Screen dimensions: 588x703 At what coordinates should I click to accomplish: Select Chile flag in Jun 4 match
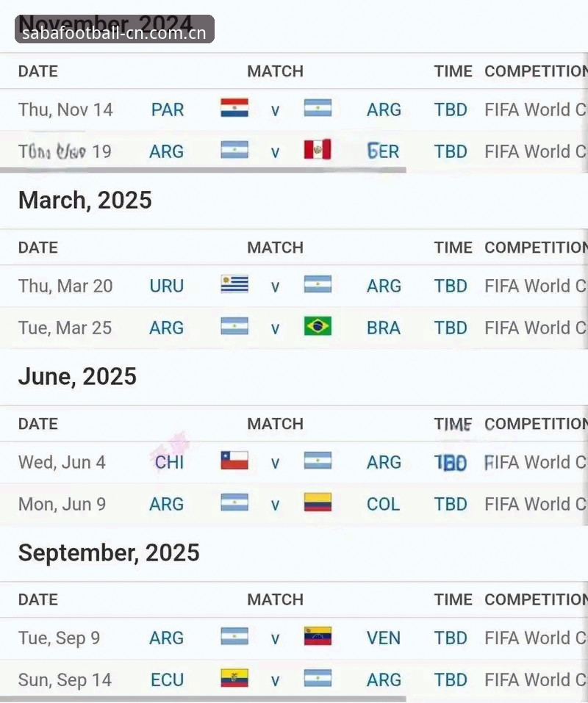234,461
